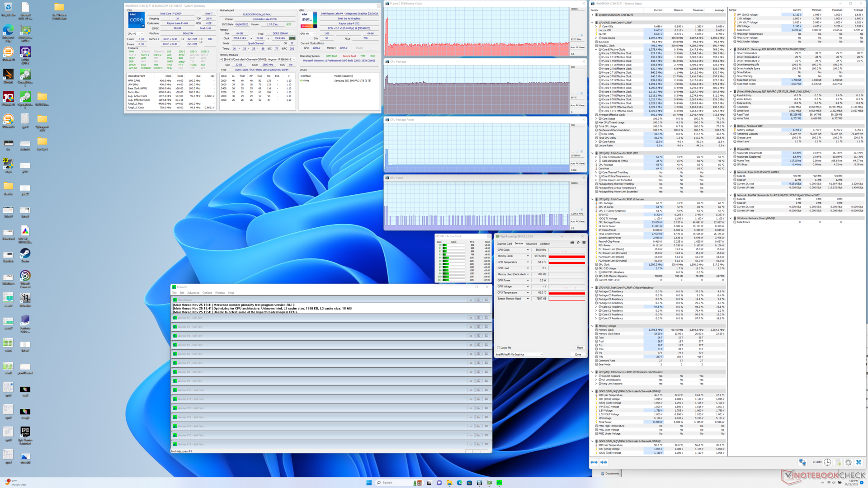The image size is (868, 488).
Task: Open the GPU-Z hamburger menu icon
Action: (584, 243)
